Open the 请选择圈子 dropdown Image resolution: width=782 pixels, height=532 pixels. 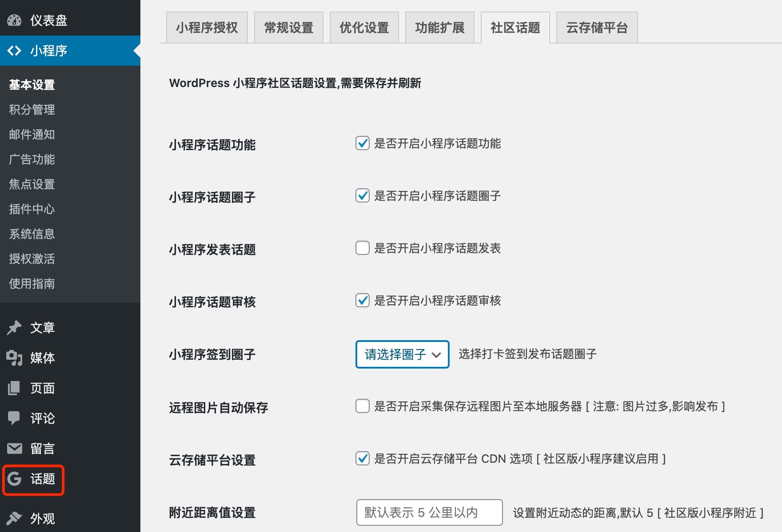click(403, 354)
